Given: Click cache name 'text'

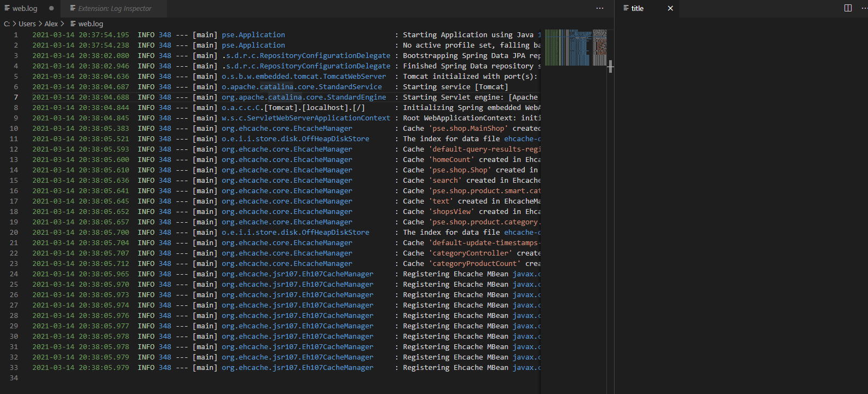Looking at the screenshot, I should pyautogui.click(x=441, y=201).
